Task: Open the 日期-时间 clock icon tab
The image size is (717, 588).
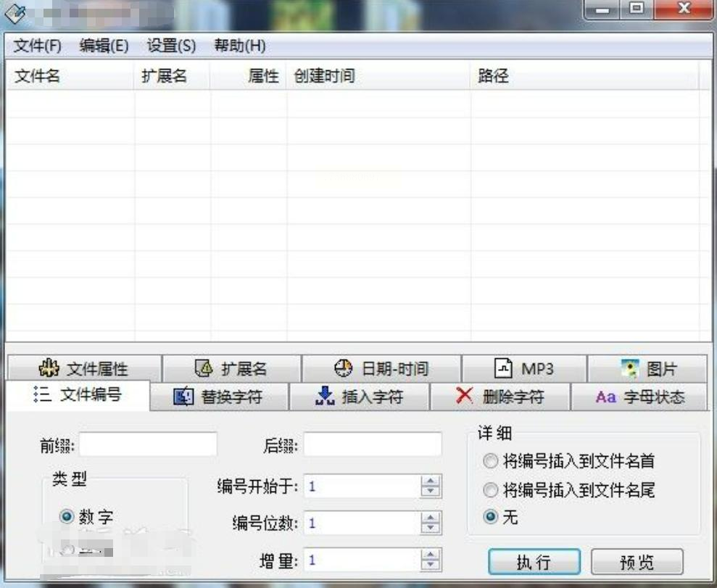Action: click(344, 368)
